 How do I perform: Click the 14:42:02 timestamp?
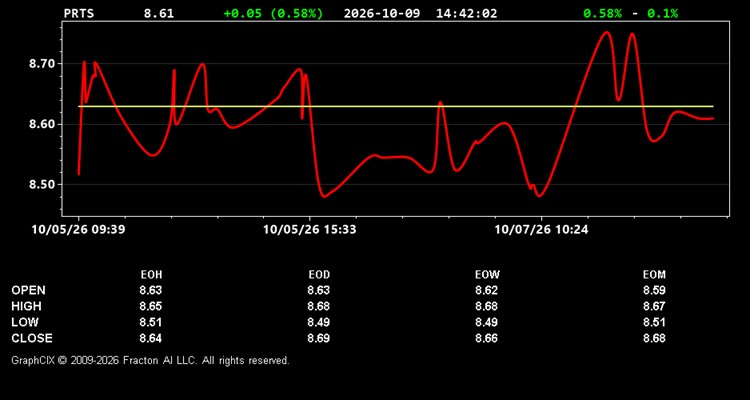pos(466,13)
